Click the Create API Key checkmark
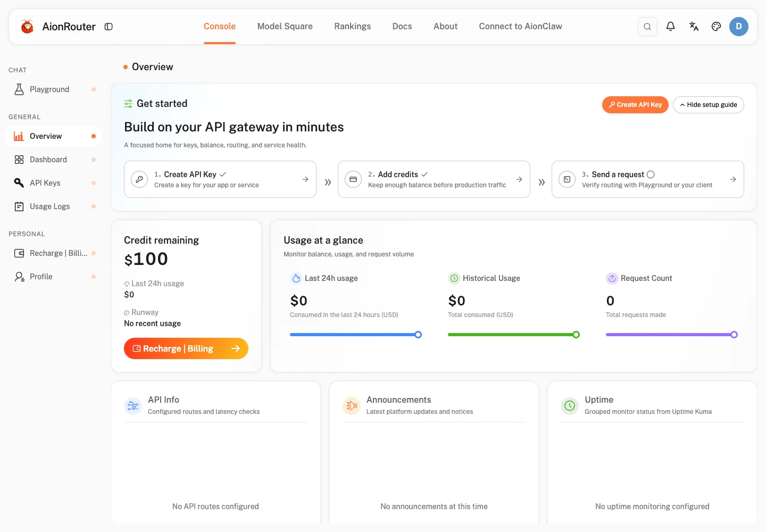 [223, 174]
